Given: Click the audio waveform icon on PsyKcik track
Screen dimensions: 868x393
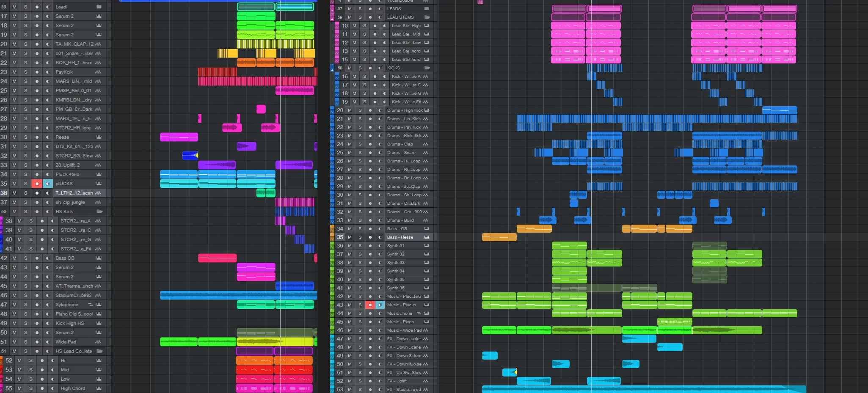Looking at the screenshot, I should 99,72.
